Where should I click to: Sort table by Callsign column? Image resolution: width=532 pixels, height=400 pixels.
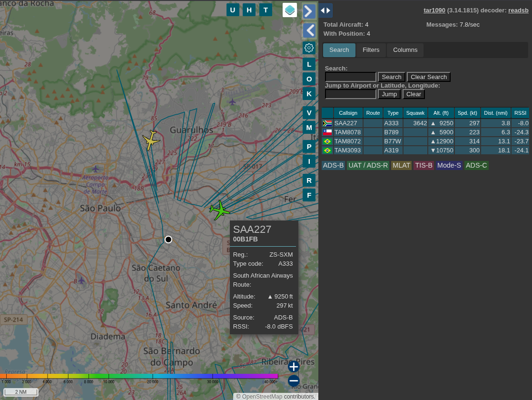(x=348, y=113)
